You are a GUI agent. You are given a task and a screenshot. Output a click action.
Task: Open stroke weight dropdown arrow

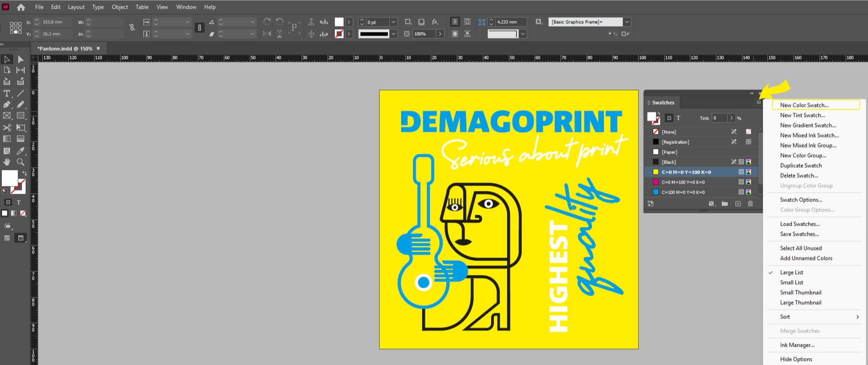click(393, 22)
